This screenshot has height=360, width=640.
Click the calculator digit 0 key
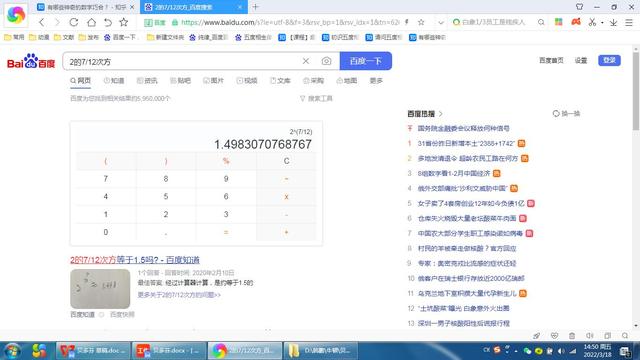106,232
